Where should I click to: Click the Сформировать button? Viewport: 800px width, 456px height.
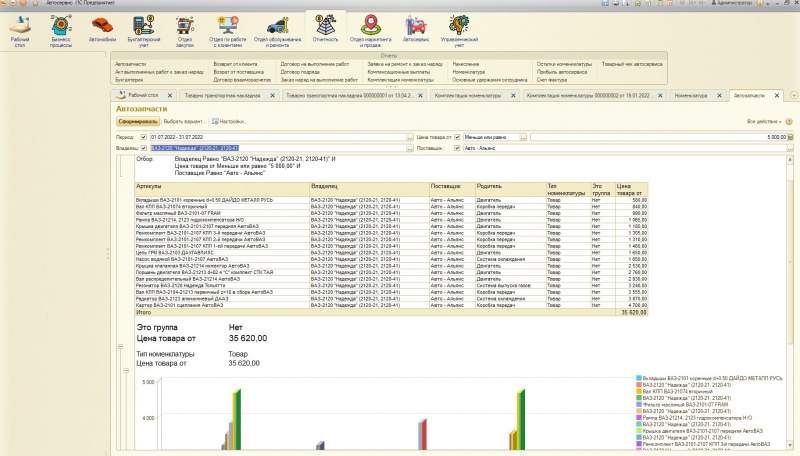(138, 121)
